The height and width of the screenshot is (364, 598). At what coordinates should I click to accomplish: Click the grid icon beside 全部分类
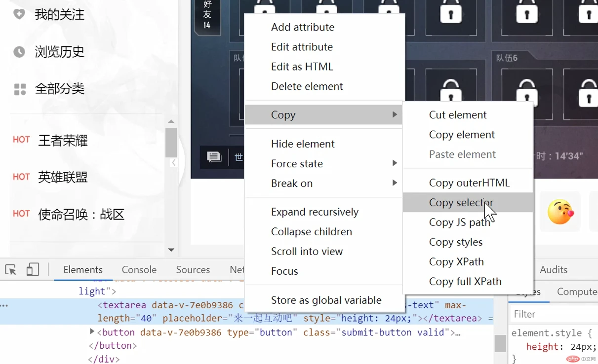coord(20,89)
